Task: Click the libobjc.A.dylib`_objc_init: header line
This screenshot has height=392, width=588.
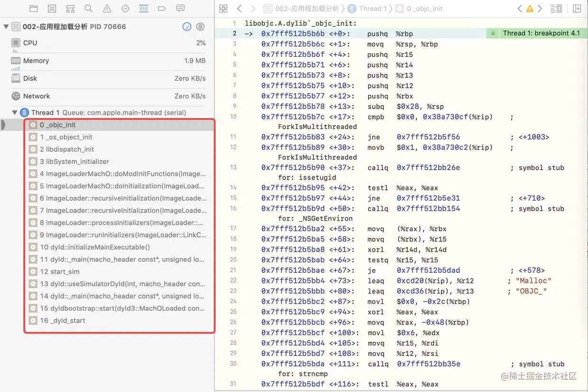Action: click(x=300, y=23)
